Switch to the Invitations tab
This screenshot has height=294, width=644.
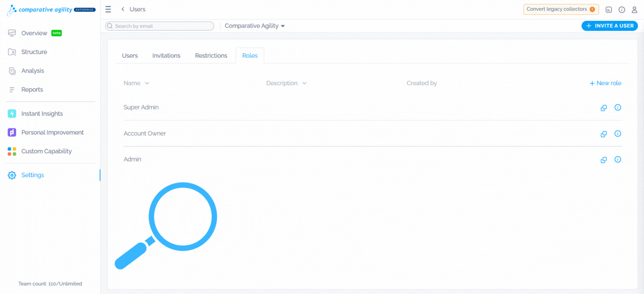tap(166, 56)
